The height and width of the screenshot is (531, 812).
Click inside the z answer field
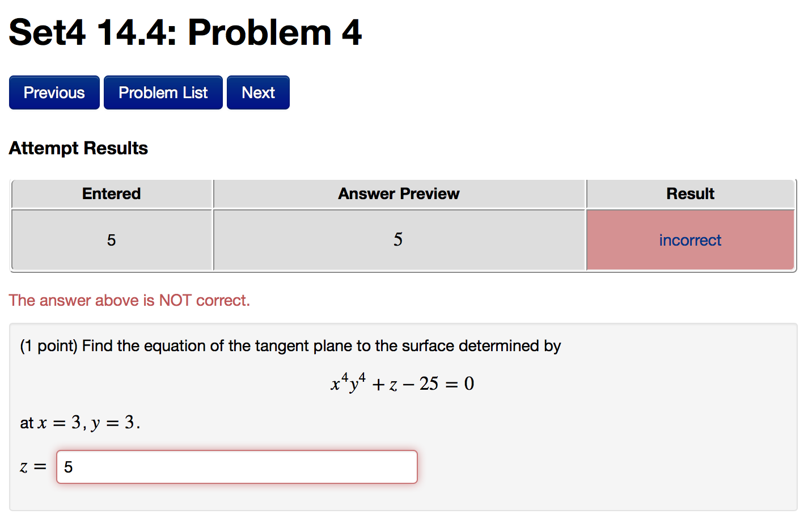(236, 466)
